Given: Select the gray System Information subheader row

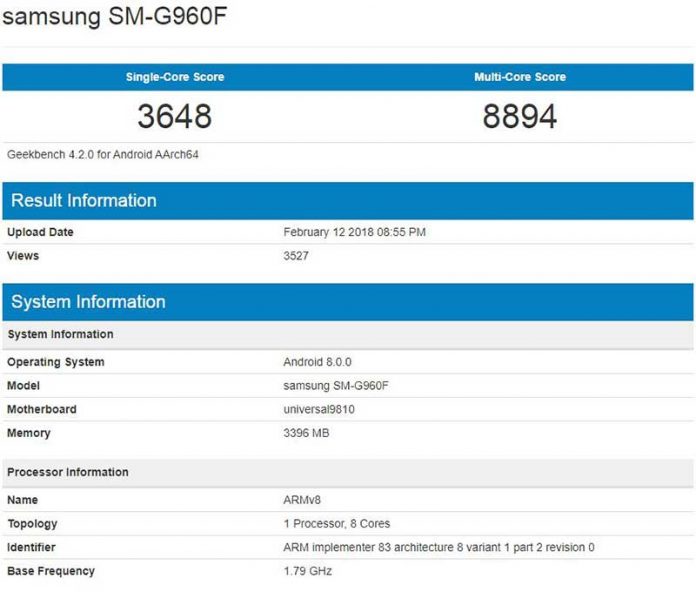Looking at the screenshot, I should [60, 334].
